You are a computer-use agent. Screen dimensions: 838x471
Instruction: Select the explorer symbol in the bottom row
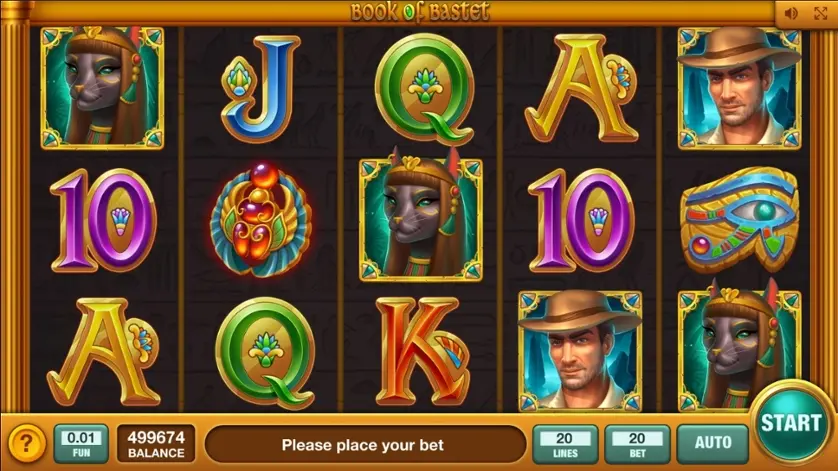tap(580, 351)
